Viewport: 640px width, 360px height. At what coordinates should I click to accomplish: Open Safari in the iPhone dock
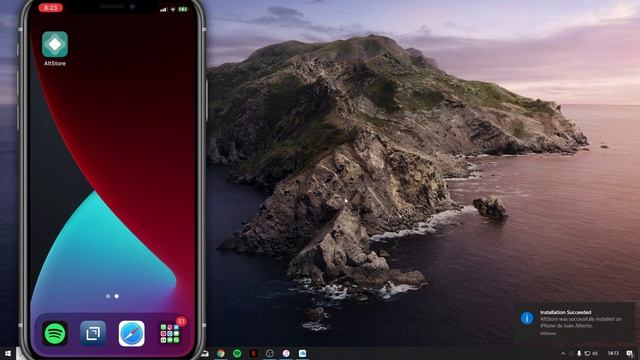tap(131, 333)
